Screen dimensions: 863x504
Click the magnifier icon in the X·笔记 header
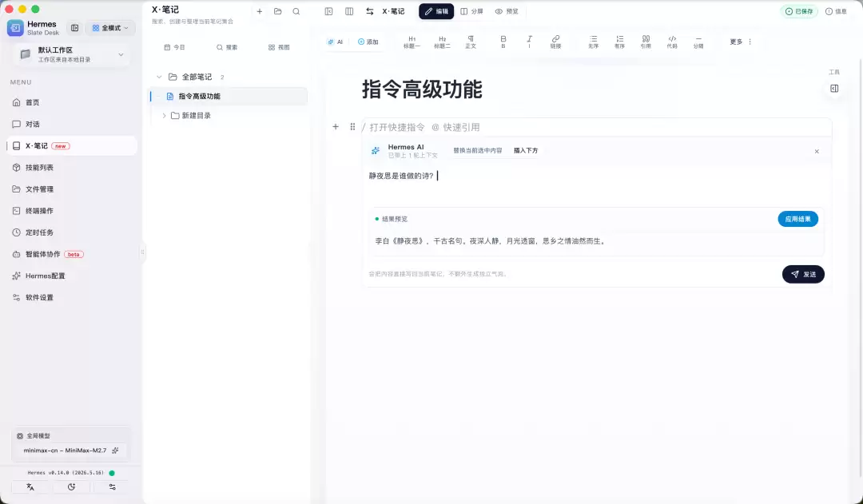click(296, 11)
